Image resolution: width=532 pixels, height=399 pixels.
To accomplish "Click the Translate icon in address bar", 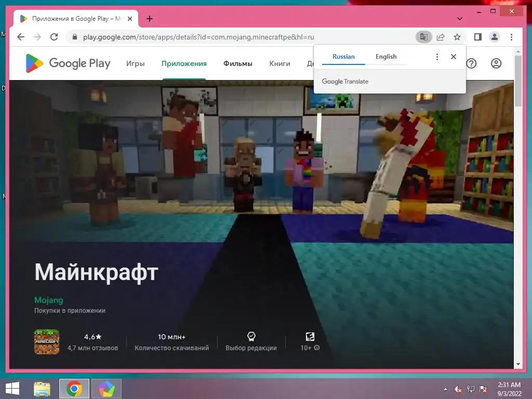I will (x=424, y=37).
